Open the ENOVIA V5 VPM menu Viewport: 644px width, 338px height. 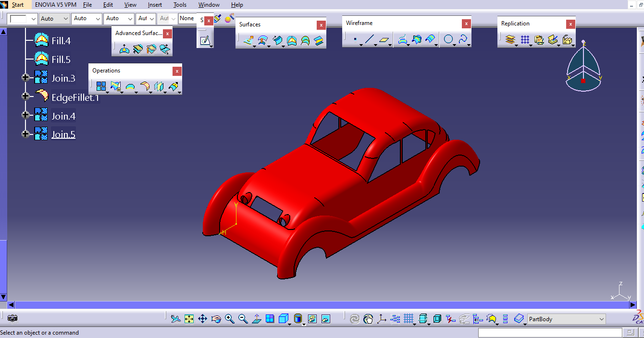[x=55, y=5]
